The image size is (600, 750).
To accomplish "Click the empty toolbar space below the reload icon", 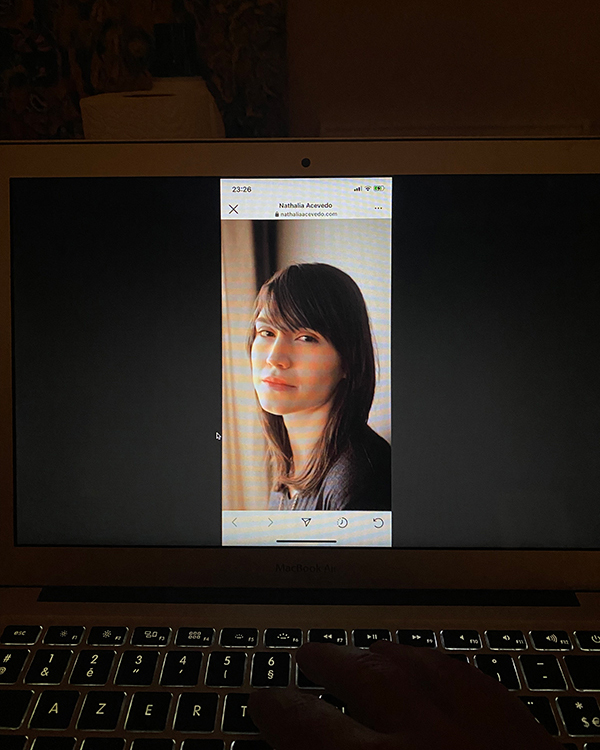I will click(378, 538).
